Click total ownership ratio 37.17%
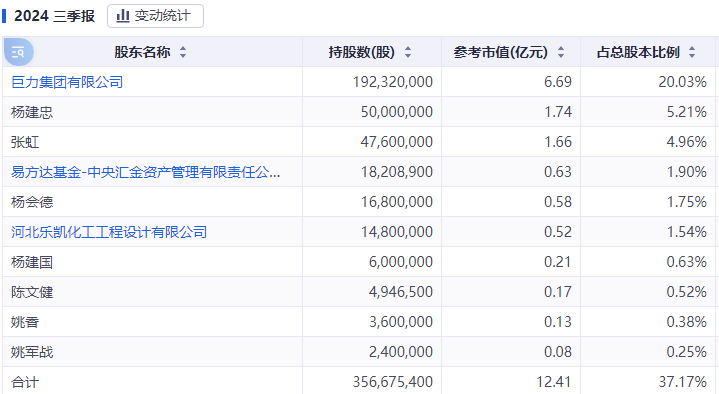This screenshot has width=719, height=394. [682, 382]
